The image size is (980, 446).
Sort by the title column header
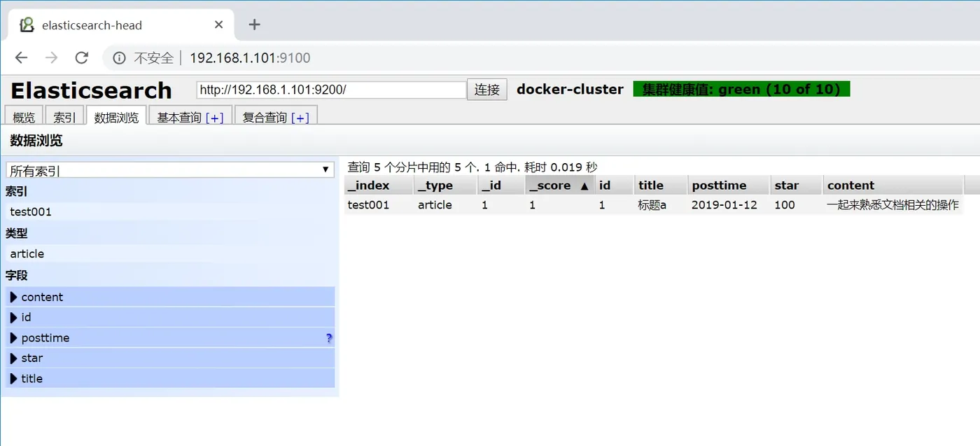661,186
